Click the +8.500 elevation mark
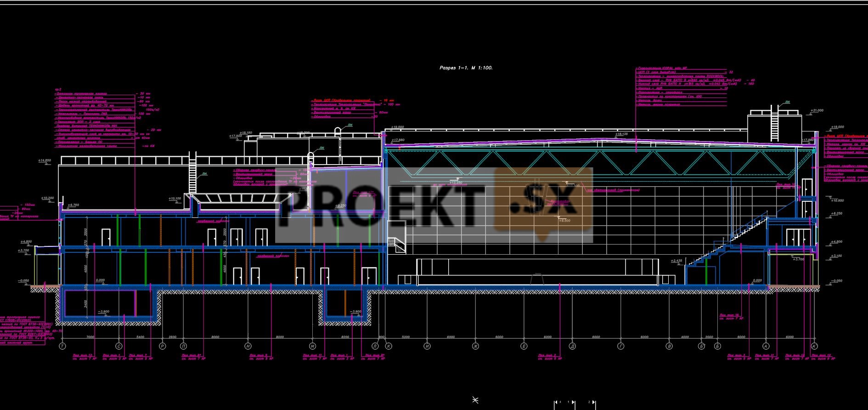The image size is (868, 410). 564,221
